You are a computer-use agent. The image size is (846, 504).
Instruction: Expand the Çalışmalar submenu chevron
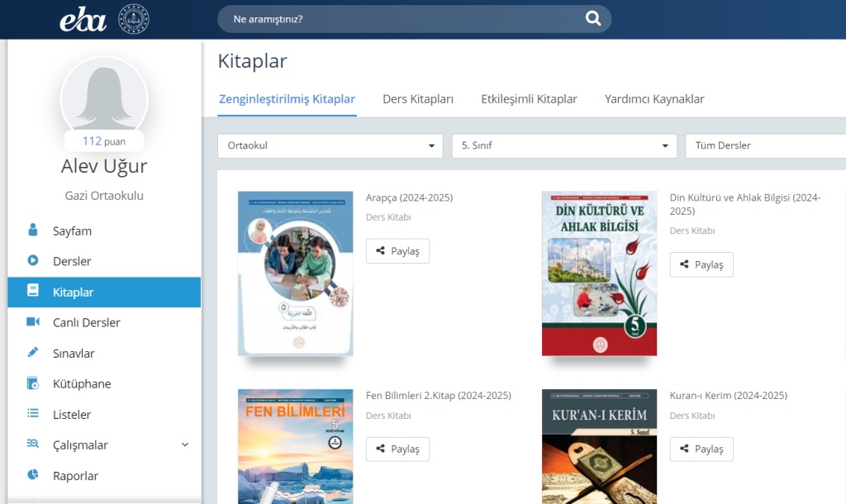[x=185, y=445]
